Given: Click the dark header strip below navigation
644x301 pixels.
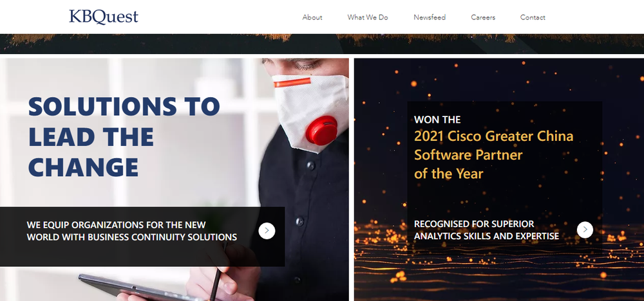Looking at the screenshot, I should click(322, 44).
